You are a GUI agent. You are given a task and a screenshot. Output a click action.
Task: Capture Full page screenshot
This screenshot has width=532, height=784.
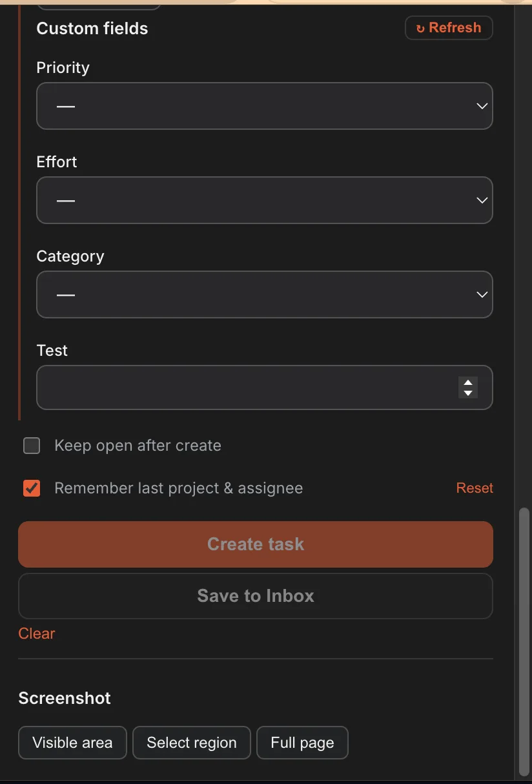click(302, 743)
